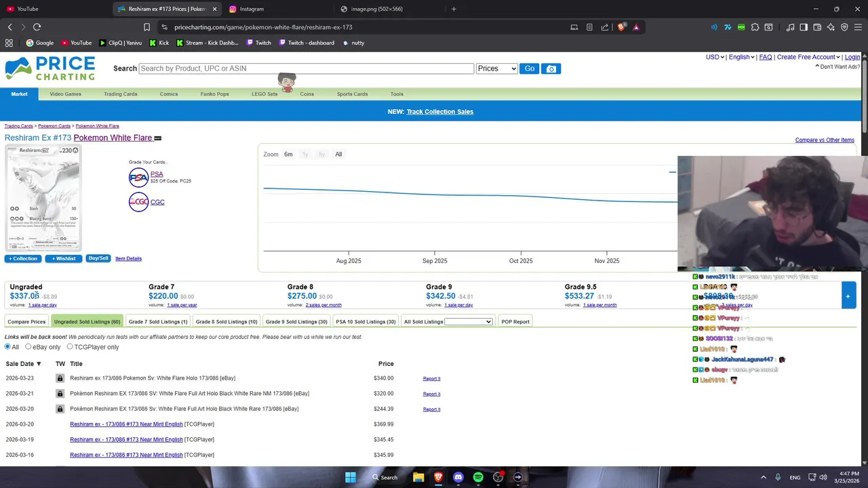Open the music note media control icon
The width and height of the screenshot is (868, 488).
pos(790,27)
